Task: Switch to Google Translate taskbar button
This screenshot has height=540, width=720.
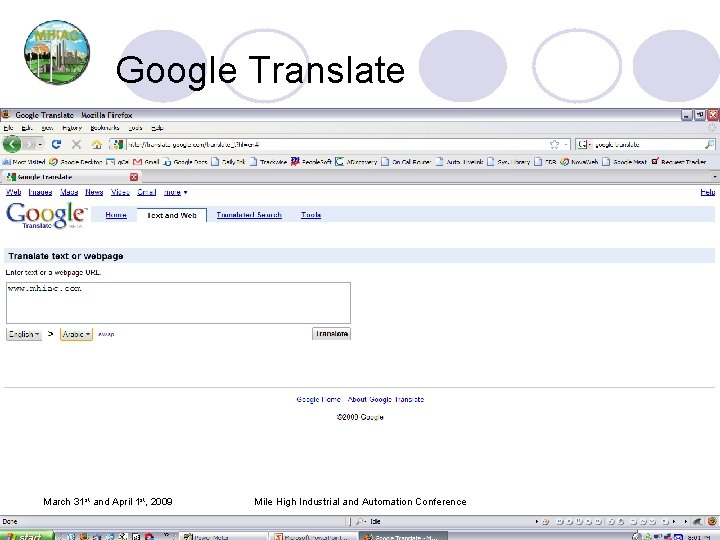Action: pyautogui.click(x=403, y=536)
